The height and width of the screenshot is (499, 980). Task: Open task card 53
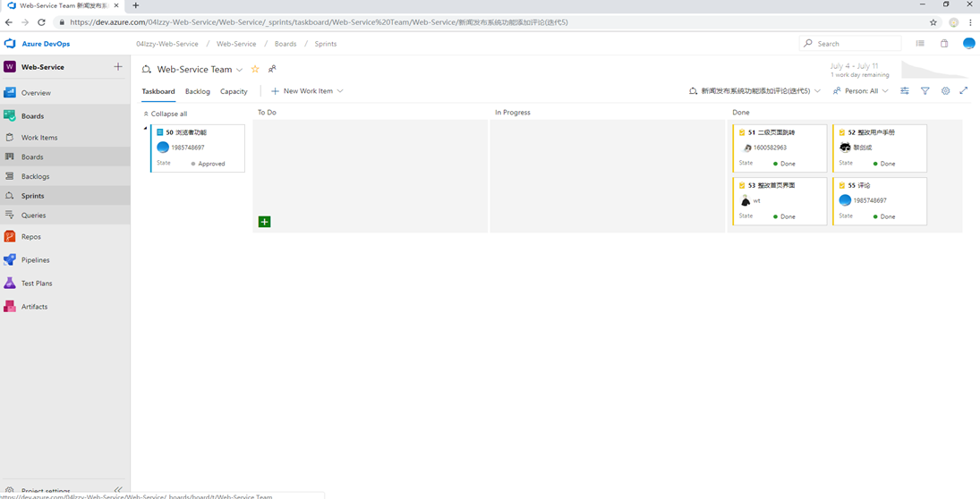(x=780, y=201)
